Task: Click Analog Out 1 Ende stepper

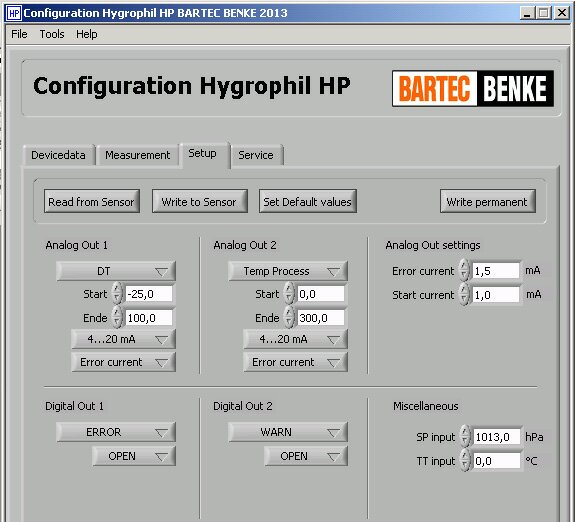Action: [x=117, y=317]
